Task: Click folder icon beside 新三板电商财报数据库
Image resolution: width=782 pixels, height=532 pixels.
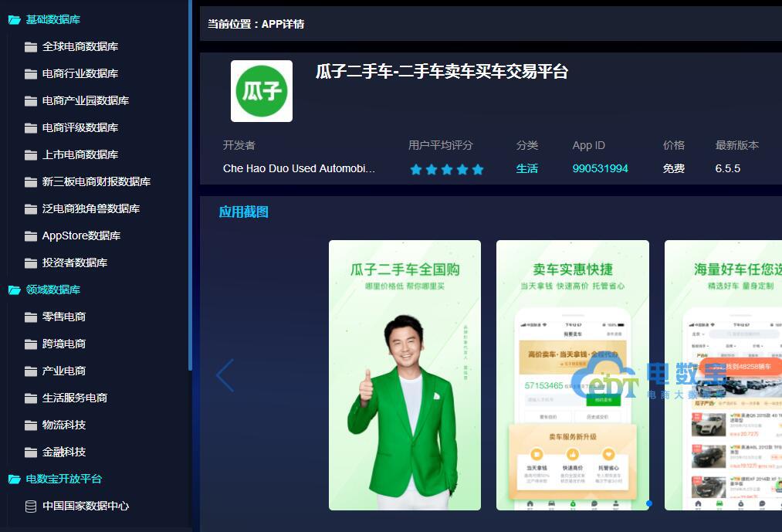Action: pyautogui.click(x=31, y=181)
